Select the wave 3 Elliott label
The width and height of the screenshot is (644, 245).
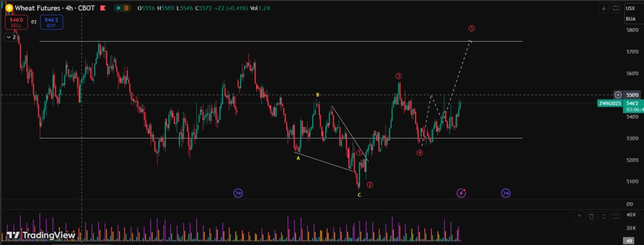(399, 76)
